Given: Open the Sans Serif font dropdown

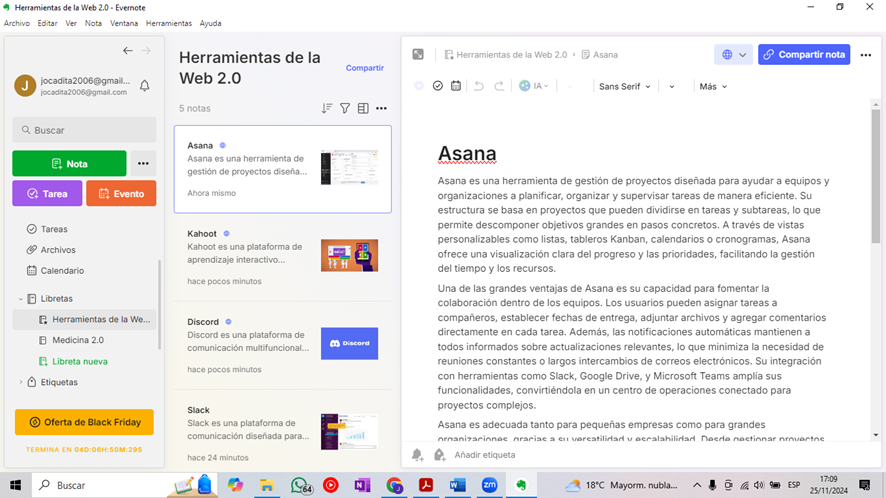Looking at the screenshot, I should tap(625, 86).
